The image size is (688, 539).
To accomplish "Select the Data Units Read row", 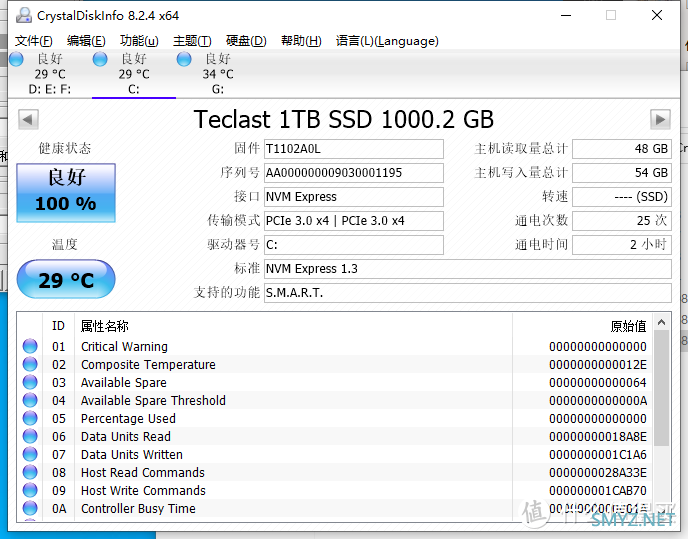I will 335,437.
